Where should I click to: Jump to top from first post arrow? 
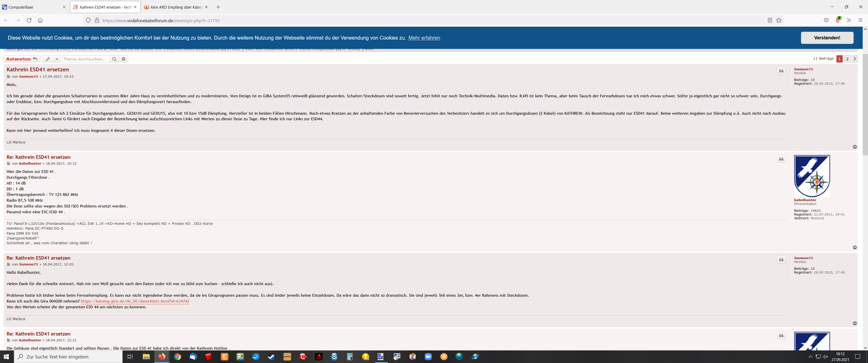point(855,147)
